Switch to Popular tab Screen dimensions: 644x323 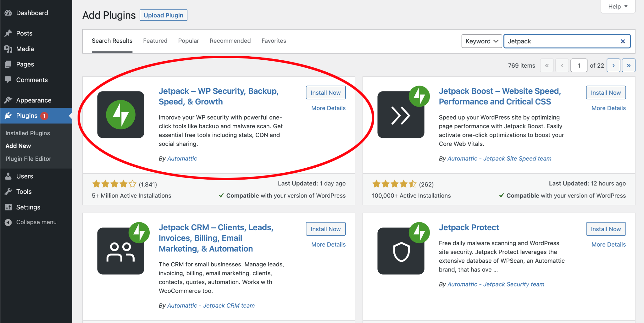tap(189, 41)
